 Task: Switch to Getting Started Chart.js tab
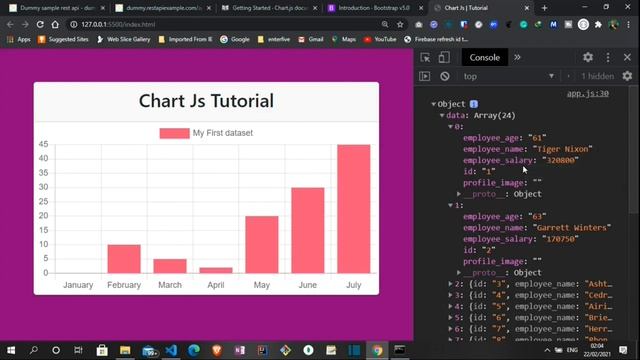[x=269, y=8]
